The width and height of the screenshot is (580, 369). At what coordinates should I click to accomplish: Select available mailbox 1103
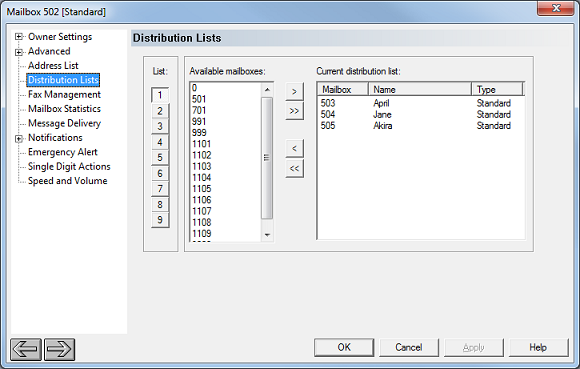[x=226, y=166]
